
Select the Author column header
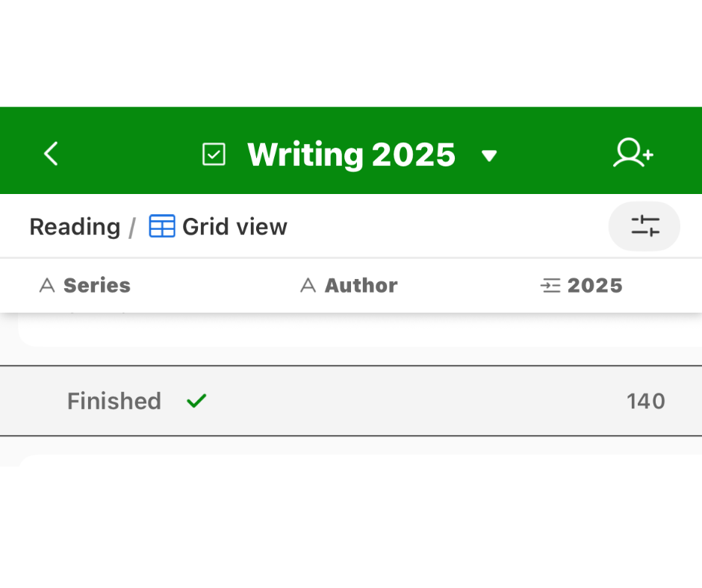point(361,286)
